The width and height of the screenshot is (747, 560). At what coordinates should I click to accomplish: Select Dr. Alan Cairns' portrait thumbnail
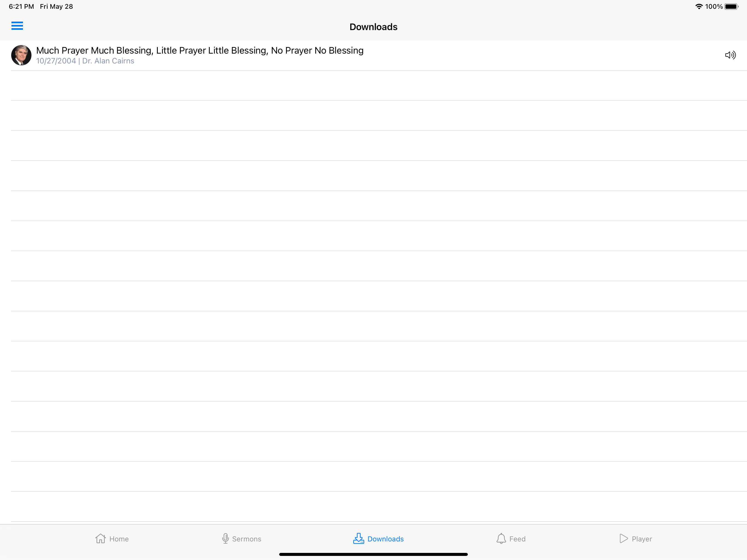pyautogui.click(x=21, y=55)
